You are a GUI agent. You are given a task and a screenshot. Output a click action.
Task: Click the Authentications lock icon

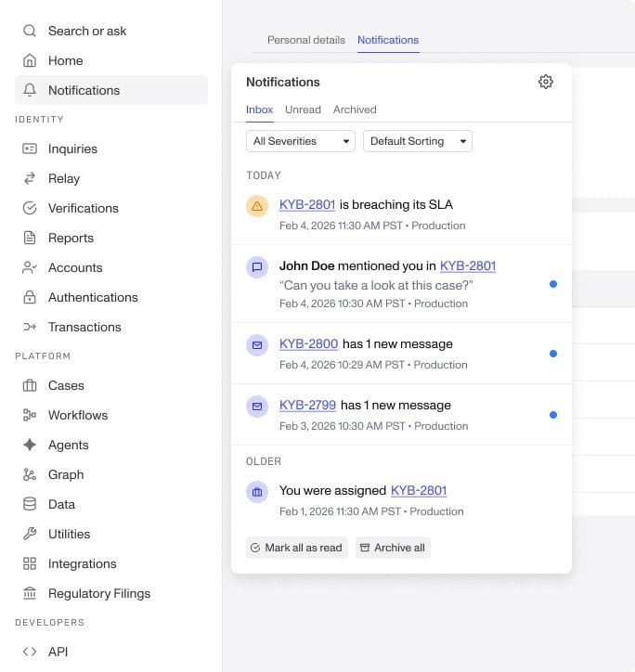30,297
